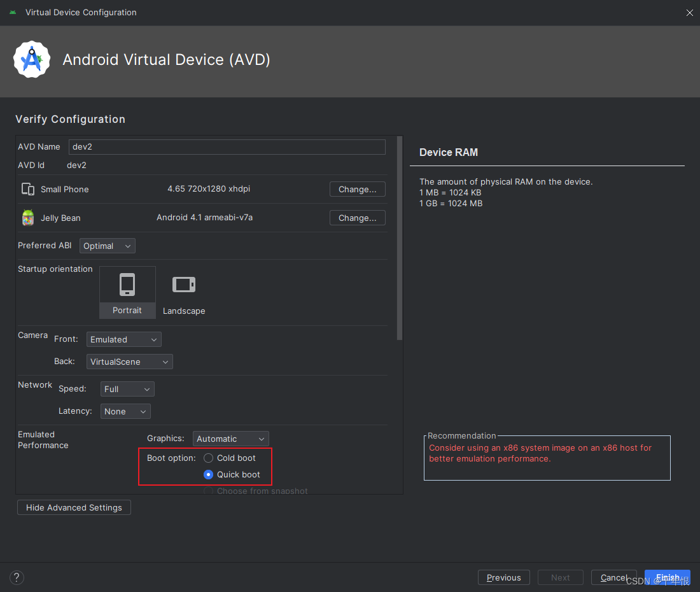Click the Android Studio logo in header
Screen dimensions: 700x592
[32, 59]
